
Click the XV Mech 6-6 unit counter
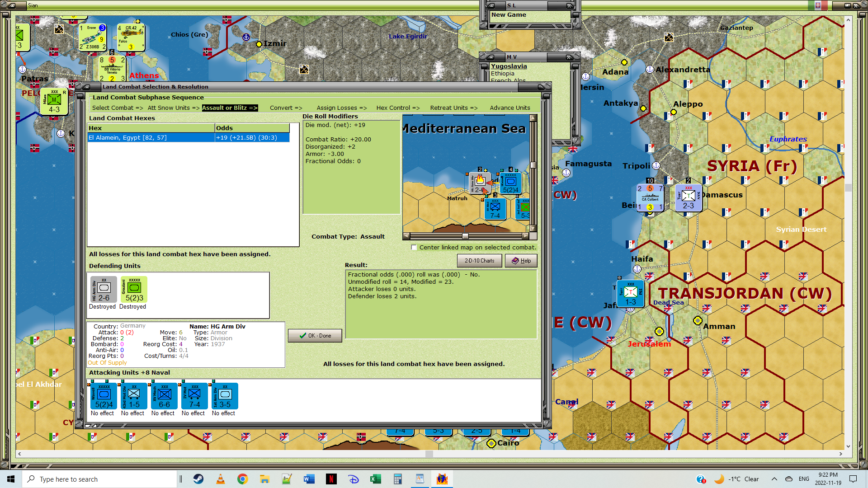point(164,396)
